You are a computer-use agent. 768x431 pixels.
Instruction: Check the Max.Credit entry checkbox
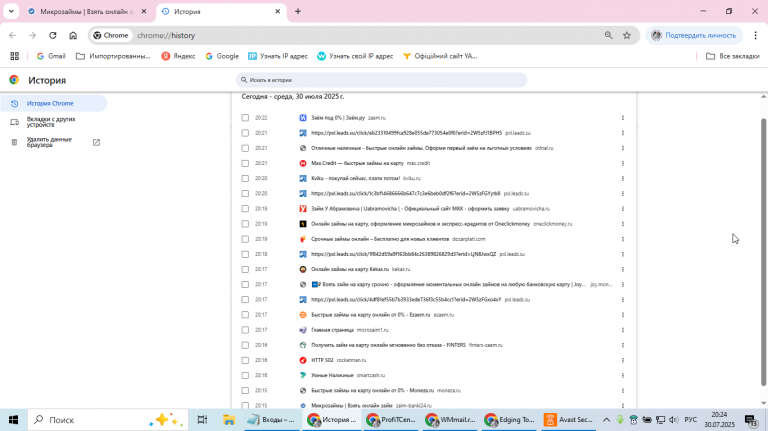pyautogui.click(x=245, y=163)
